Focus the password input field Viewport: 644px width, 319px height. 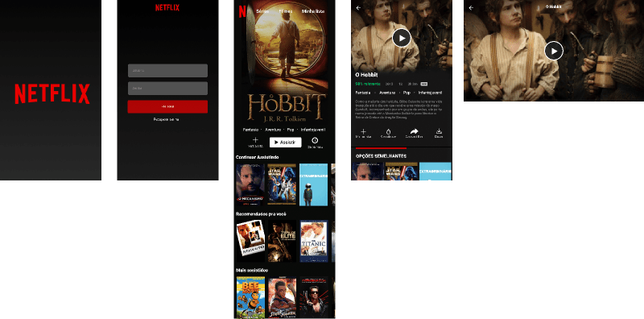click(167, 89)
